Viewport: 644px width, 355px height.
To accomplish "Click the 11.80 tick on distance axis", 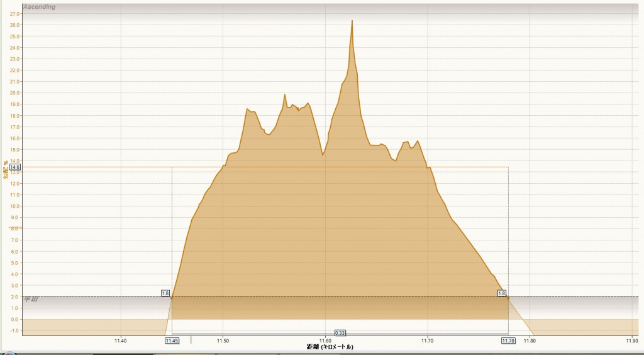I will point(530,341).
